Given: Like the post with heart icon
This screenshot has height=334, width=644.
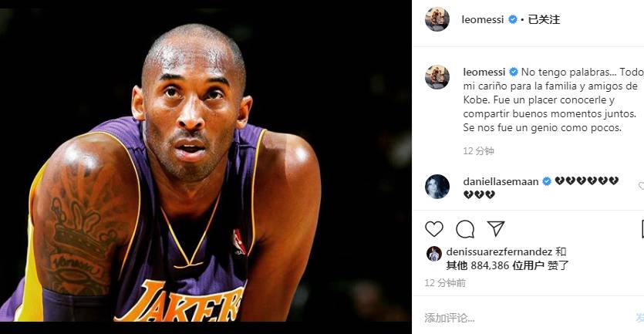Looking at the screenshot, I should coord(433,229).
